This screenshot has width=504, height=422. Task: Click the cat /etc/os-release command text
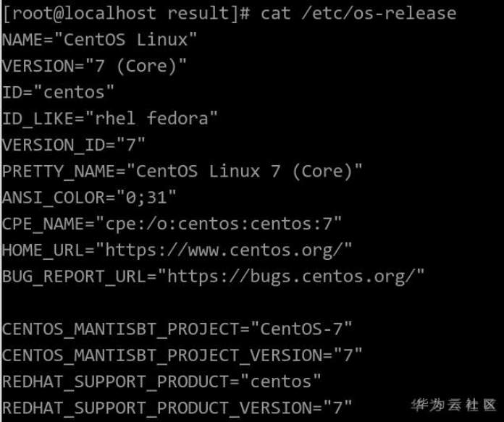359,14
